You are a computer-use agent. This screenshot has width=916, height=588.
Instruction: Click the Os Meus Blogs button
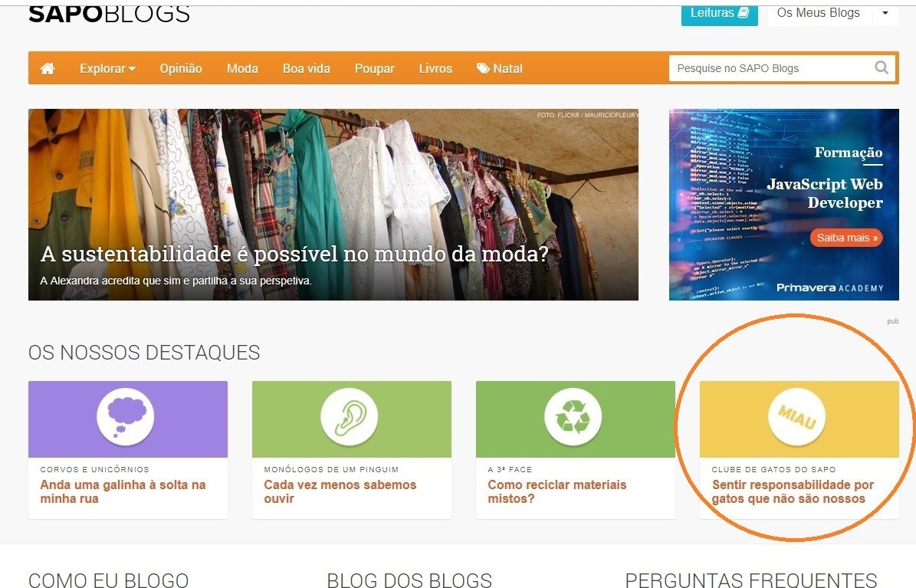coord(818,13)
